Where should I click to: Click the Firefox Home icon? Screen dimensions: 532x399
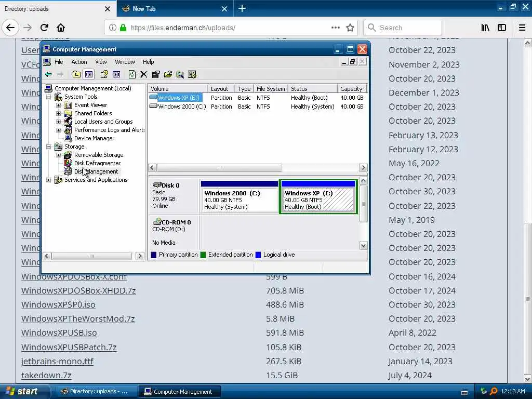pos(61,28)
